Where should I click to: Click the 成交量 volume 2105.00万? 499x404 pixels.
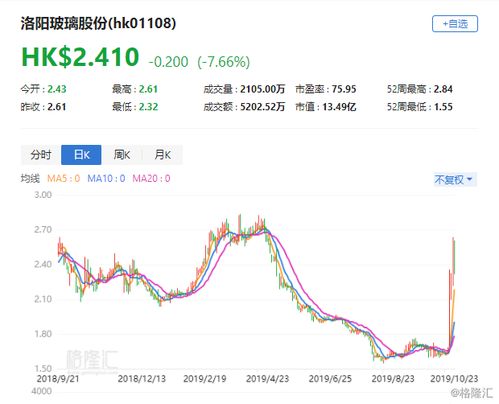tap(263, 89)
